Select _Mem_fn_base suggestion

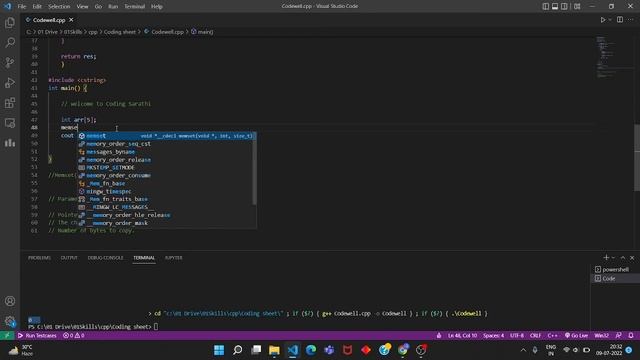[165, 184]
